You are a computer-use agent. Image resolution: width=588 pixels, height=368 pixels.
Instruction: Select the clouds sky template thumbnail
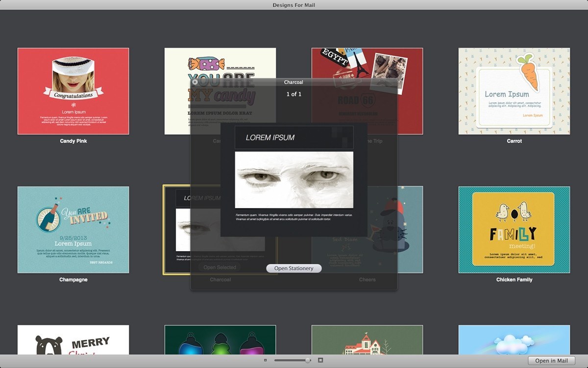(514, 340)
